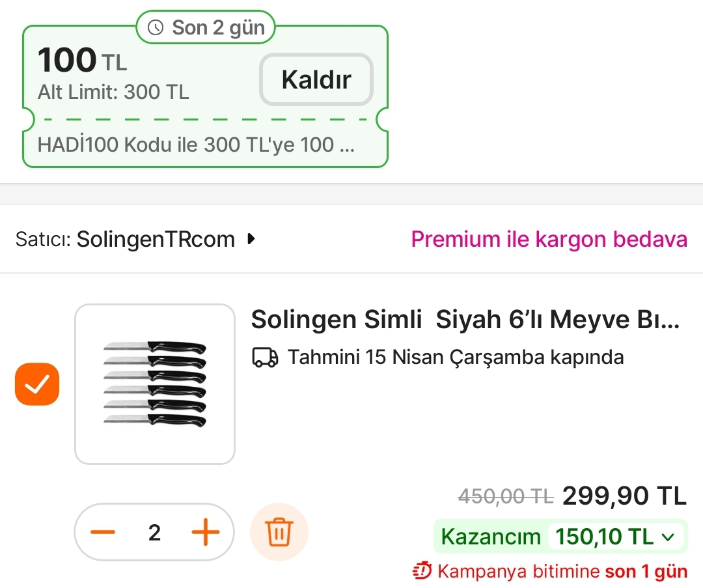Image resolution: width=703 pixels, height=588 pixels.
Task: Open the Solingen Simli Siyah product title
Action: click(465, 320)
